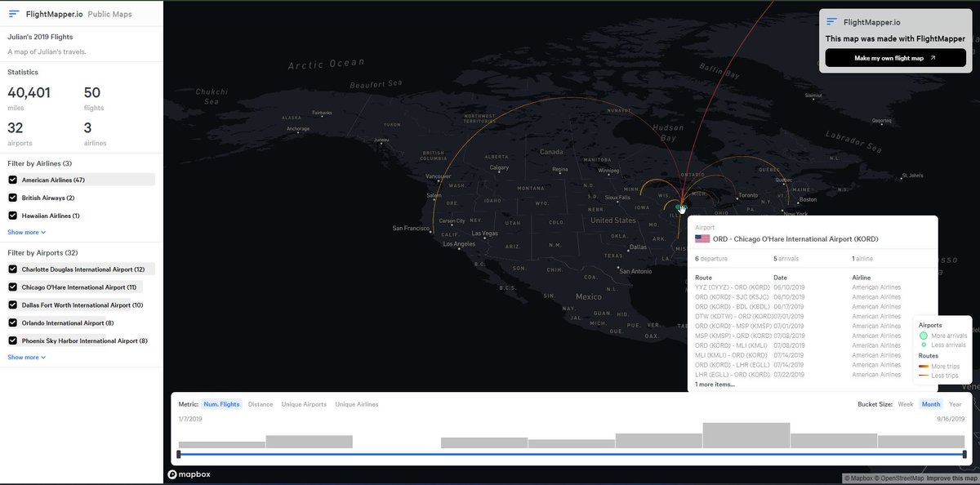The height and width of the screenshot is (485, 980).
Task: Select the Num. Flights metric
Action: pos(221,404)
